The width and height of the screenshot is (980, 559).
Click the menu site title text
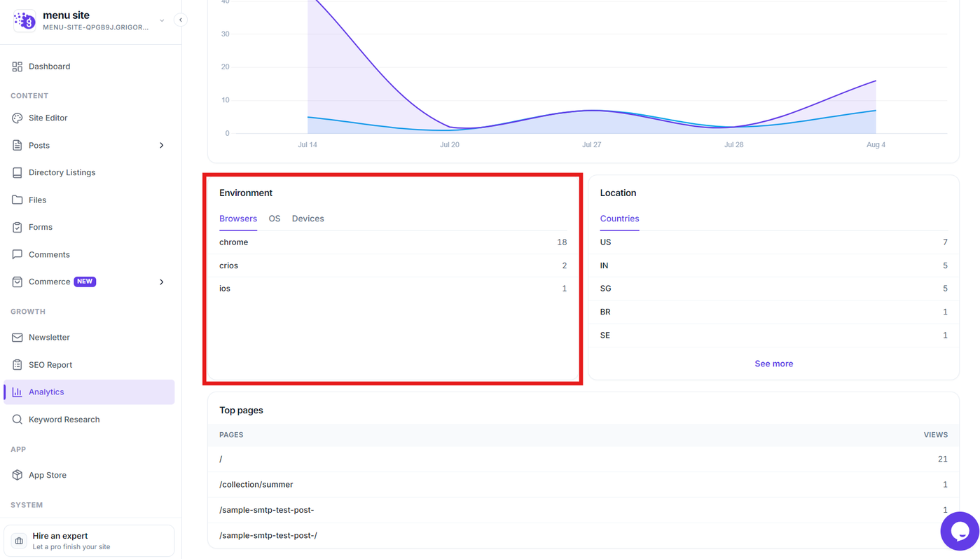66,15
